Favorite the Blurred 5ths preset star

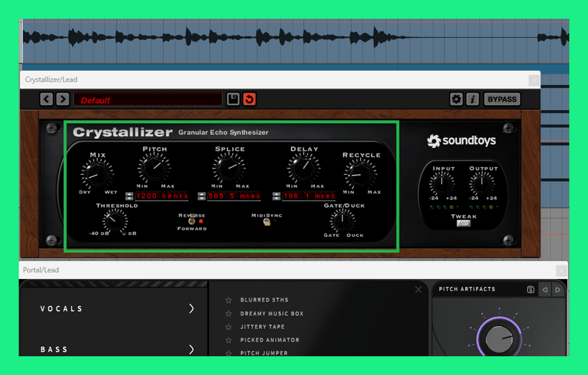pyautogui.click(x=228, y=300)
